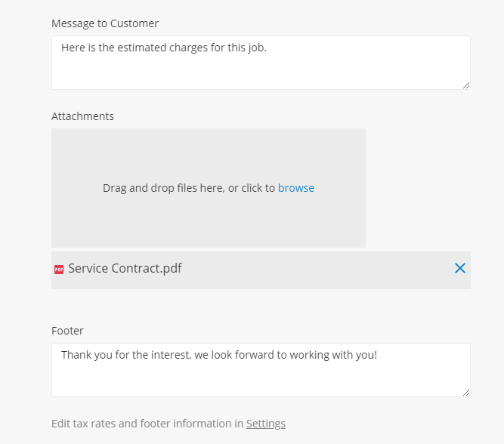The height and width of the screenshot is (444, 504).
Task: Click the red PDF file icon
Action: pos(59,270)
